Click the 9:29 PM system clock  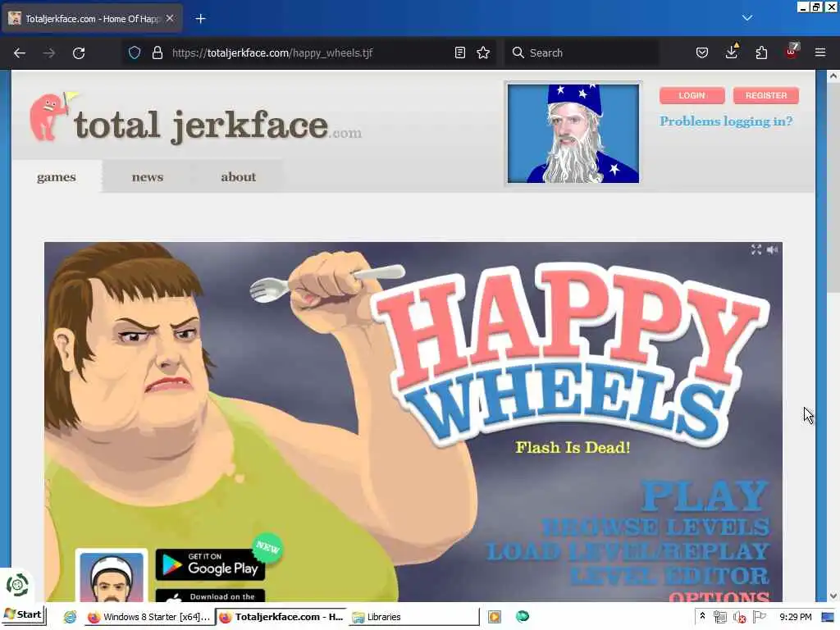(x=796, y=617)
